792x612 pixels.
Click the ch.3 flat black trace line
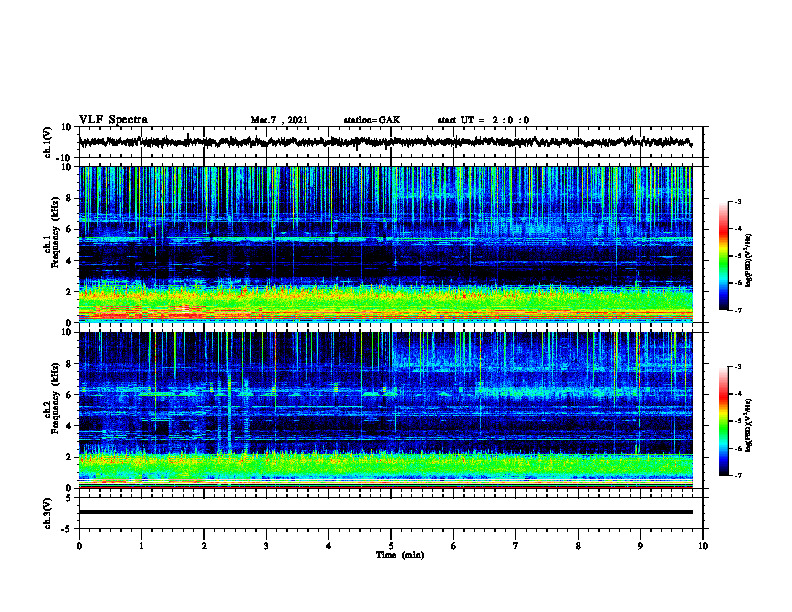[385, 512]
